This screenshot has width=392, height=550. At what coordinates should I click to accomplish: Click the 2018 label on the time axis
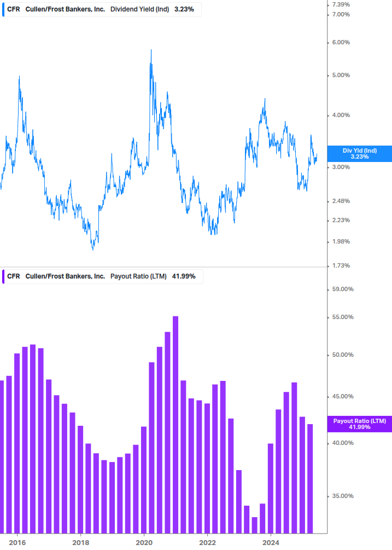[80, 543]
